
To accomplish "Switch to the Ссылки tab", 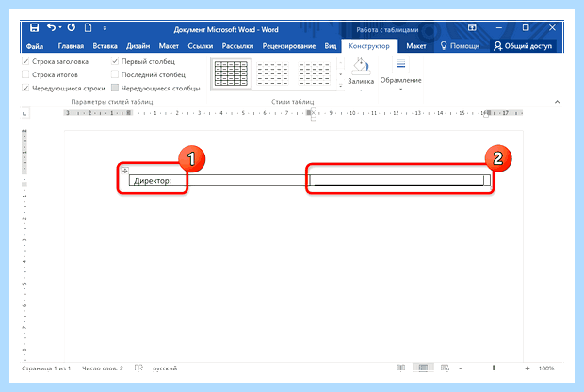I will click(x=201, y=46).
